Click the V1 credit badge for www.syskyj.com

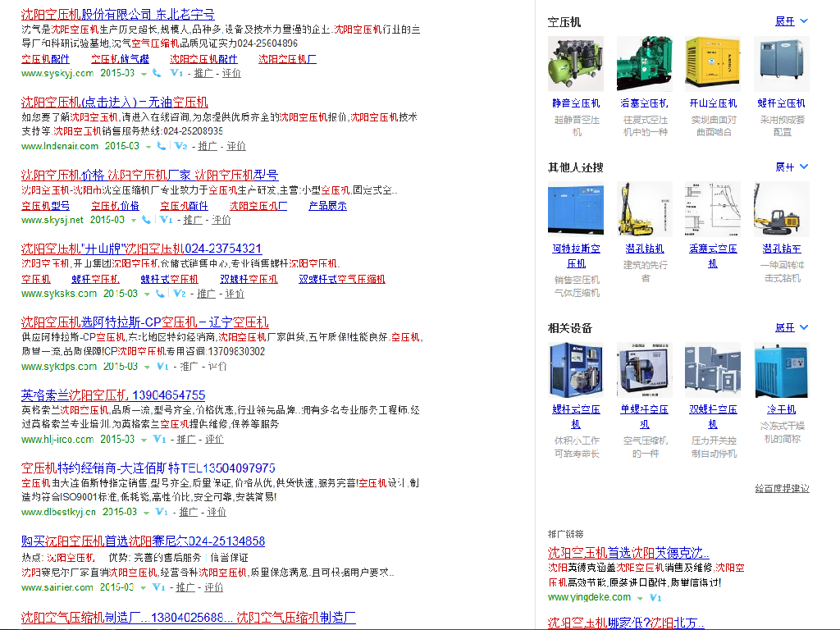(176, 73)
